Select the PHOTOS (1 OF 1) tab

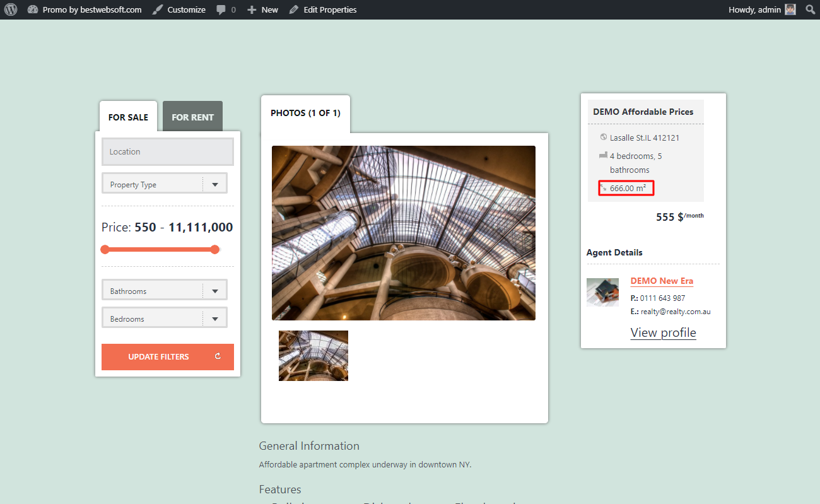click(x=305, y=114)
